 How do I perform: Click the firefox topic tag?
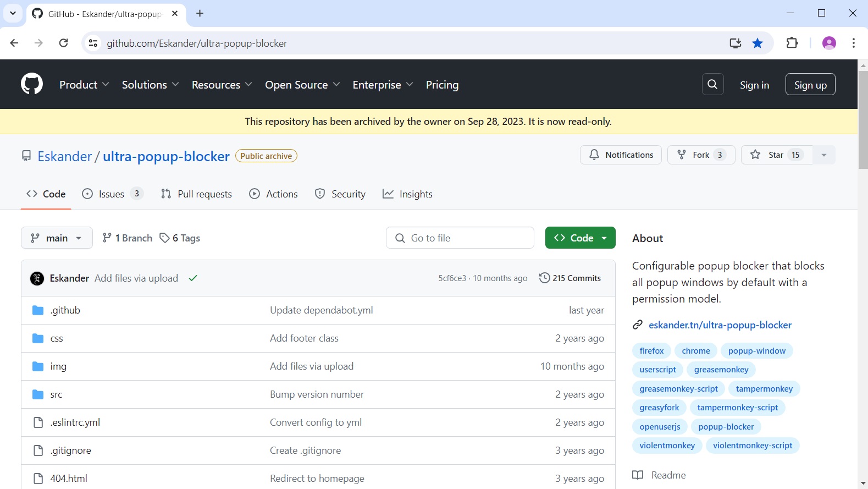651,351
